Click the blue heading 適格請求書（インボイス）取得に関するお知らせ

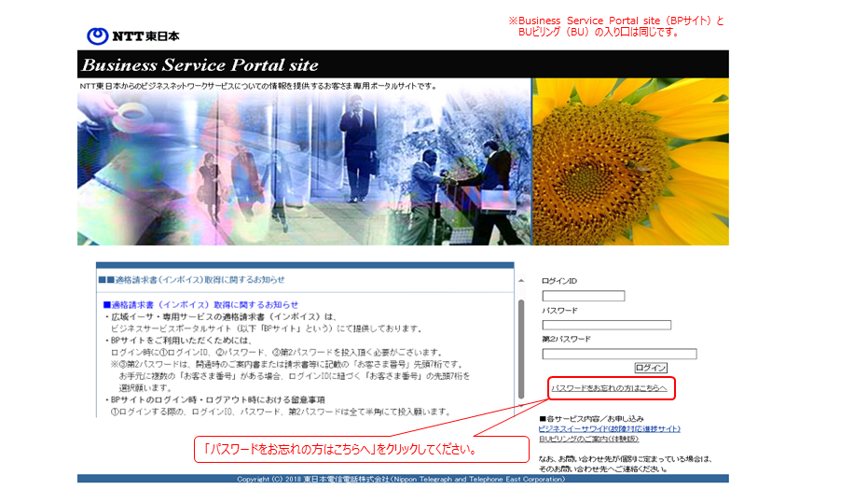[200, 304]
